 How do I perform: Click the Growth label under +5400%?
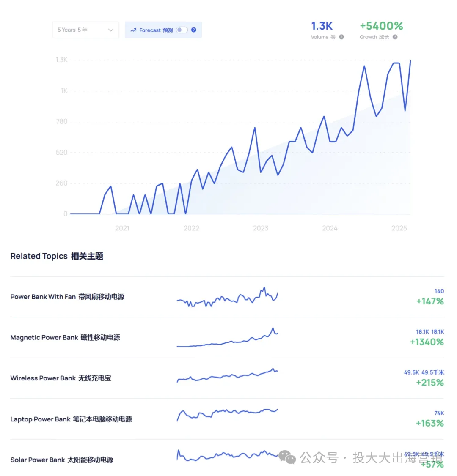pyautogui.click(x=374, y=37)
